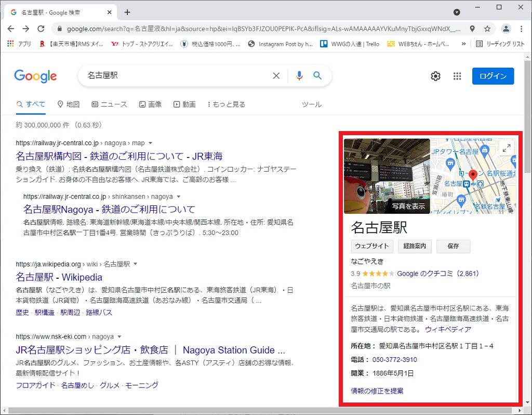The width and height of the screenshot is (532, 415).
Task: Open the 名古屋駅 - Wikipedia result link
Action: (59, 277)
